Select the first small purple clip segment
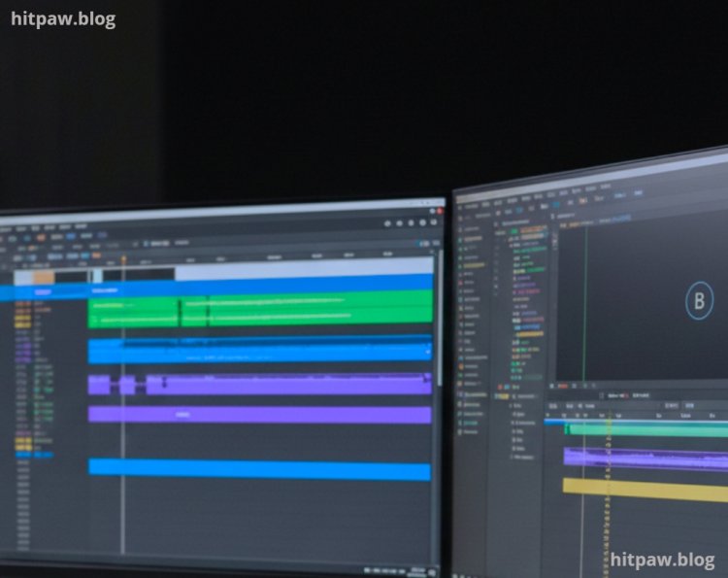 [x=98, y=385]
